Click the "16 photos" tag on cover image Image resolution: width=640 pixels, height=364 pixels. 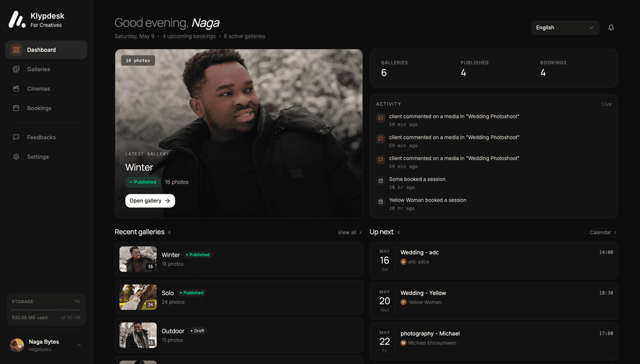tap(138, 61)
